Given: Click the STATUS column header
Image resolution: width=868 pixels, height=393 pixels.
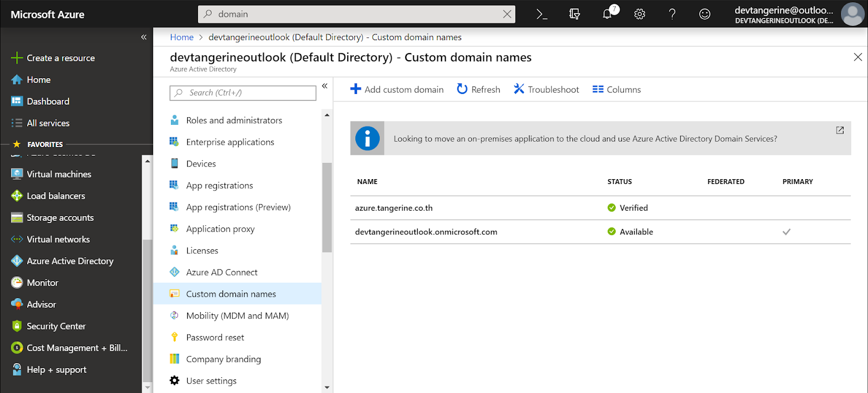Looking at the screenshot, I should (620, 182).
